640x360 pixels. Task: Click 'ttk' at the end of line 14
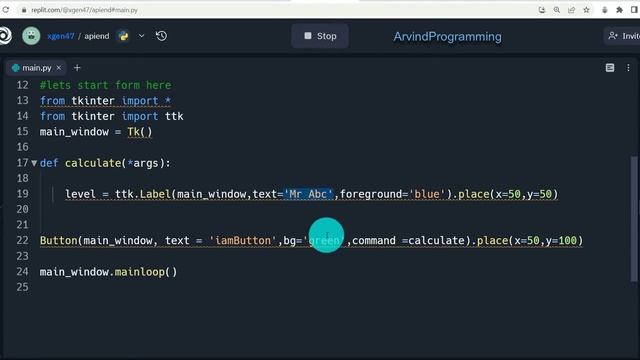174,116
